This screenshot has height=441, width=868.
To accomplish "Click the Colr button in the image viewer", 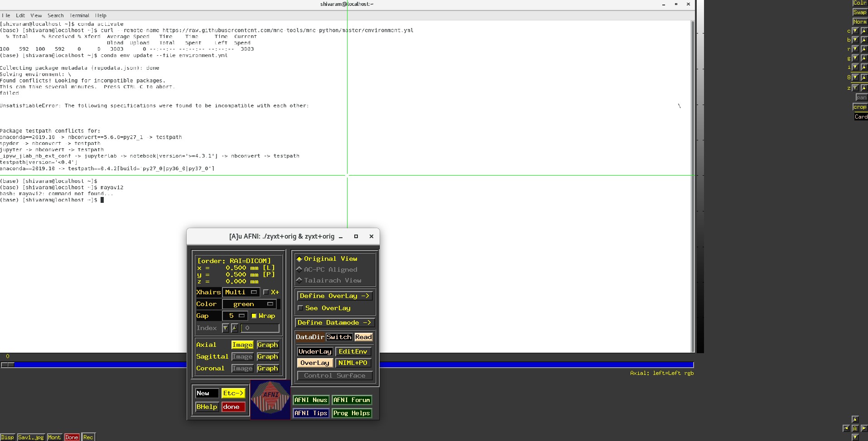I will point(860,3).
